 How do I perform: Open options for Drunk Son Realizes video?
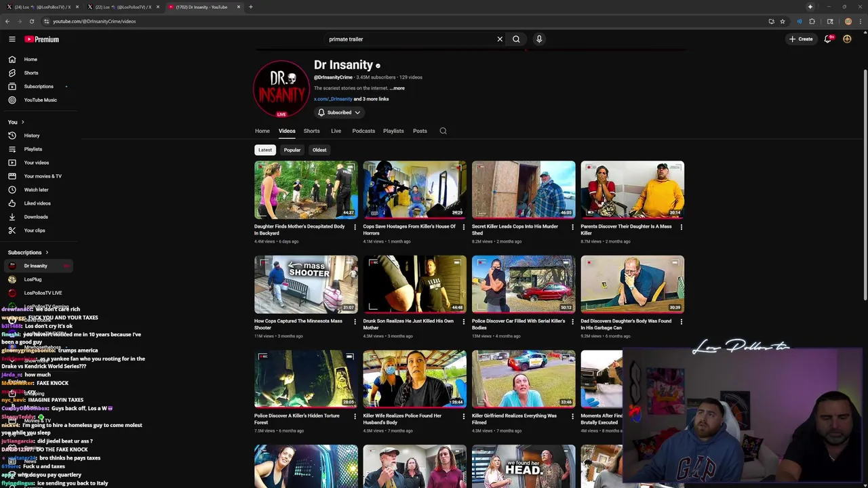coord(463,322)
